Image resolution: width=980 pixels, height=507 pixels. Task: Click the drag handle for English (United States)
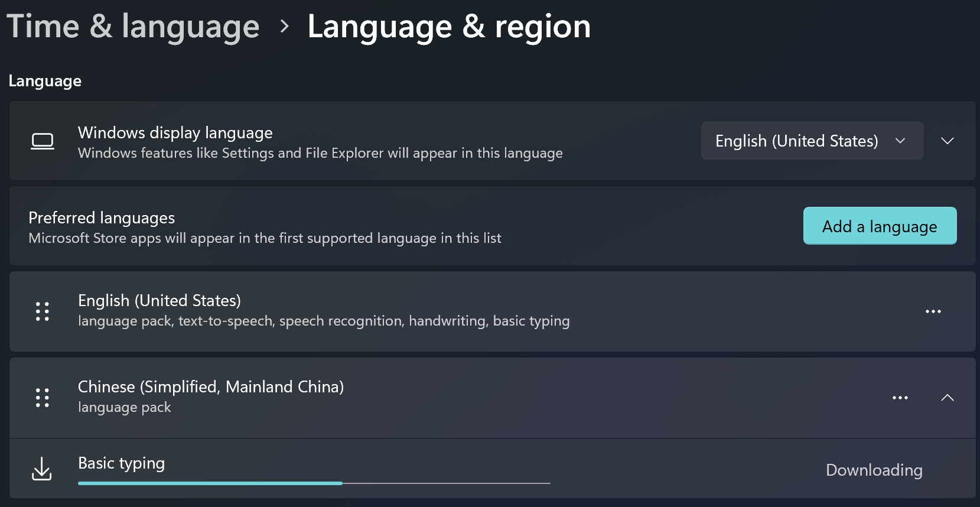[43, 311]
